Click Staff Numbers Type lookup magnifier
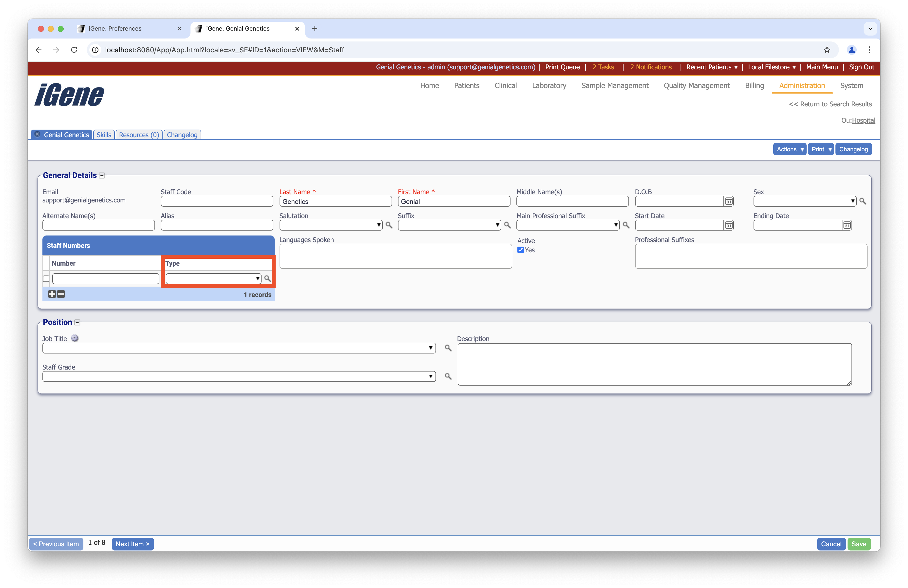Screen dimensions: 908x588 tap(267, 278)
